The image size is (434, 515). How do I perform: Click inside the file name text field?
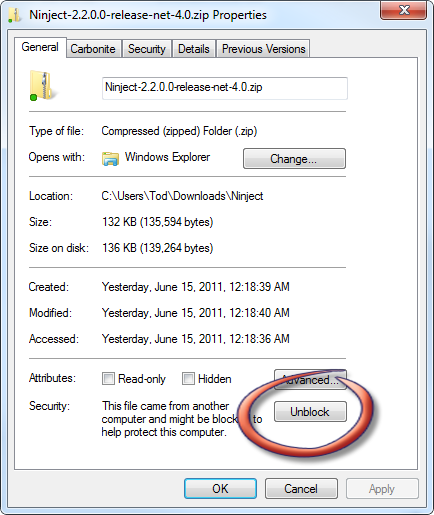coord(225,88)
